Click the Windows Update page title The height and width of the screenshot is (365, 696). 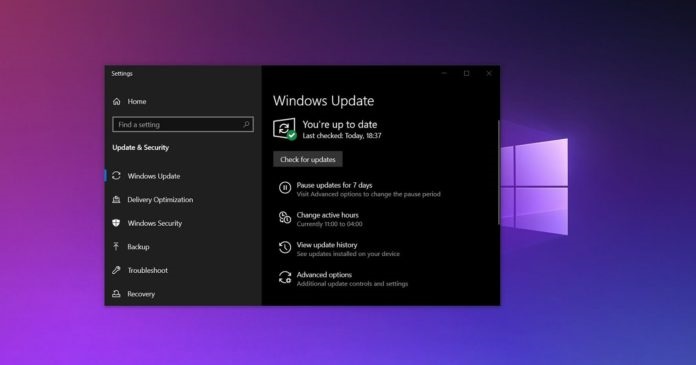(323, 101)
